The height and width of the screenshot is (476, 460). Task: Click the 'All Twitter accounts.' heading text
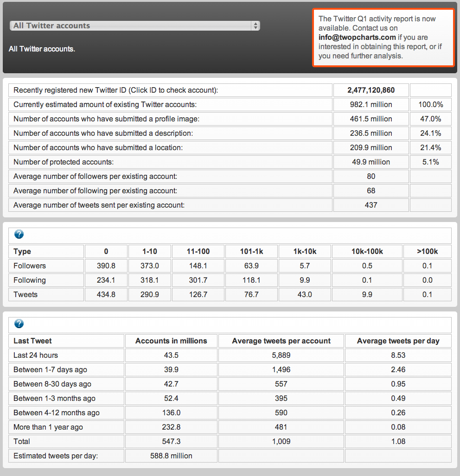point(42,49)
